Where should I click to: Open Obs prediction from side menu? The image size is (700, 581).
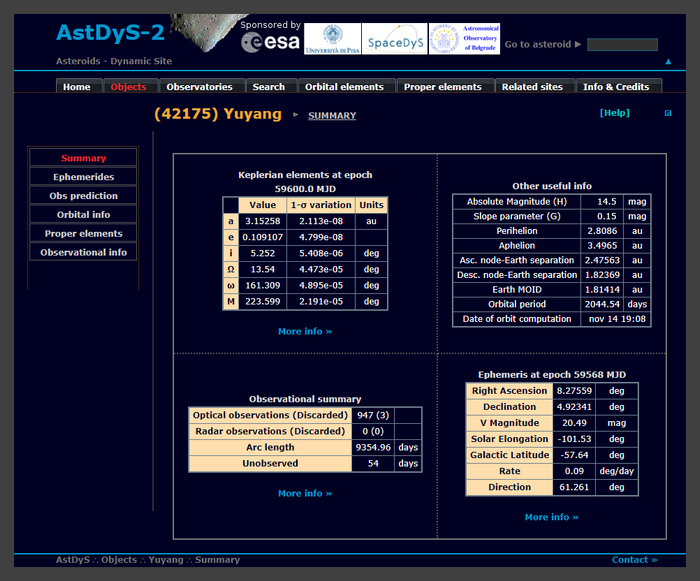tap(83, 196)
